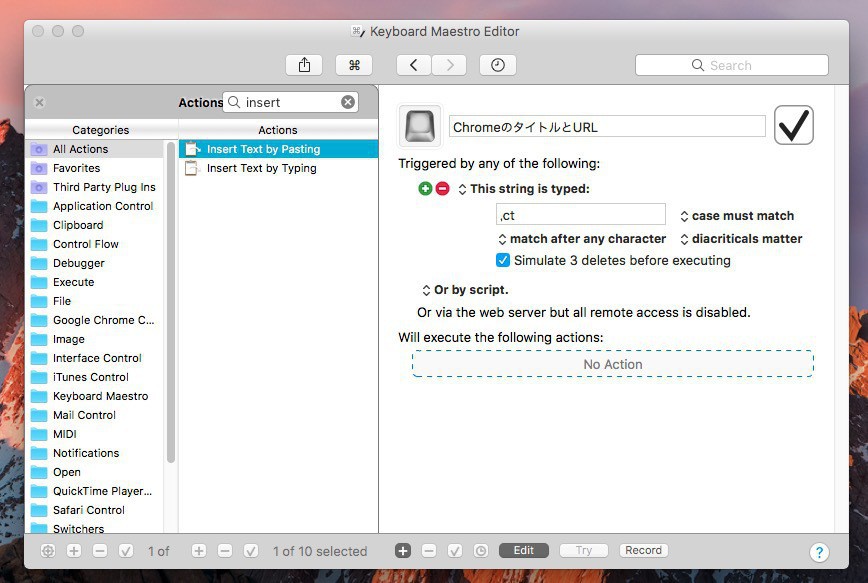Screen dimensions: 868x583
Task: Open the 'match after any character' popup
Action: pyautogui.click(x=582, y=239)
